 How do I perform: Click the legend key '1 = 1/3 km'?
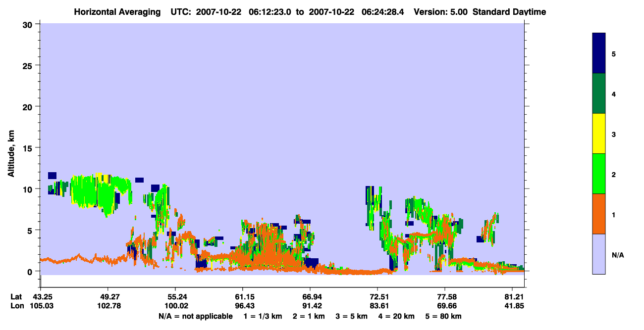coord(264,316)
